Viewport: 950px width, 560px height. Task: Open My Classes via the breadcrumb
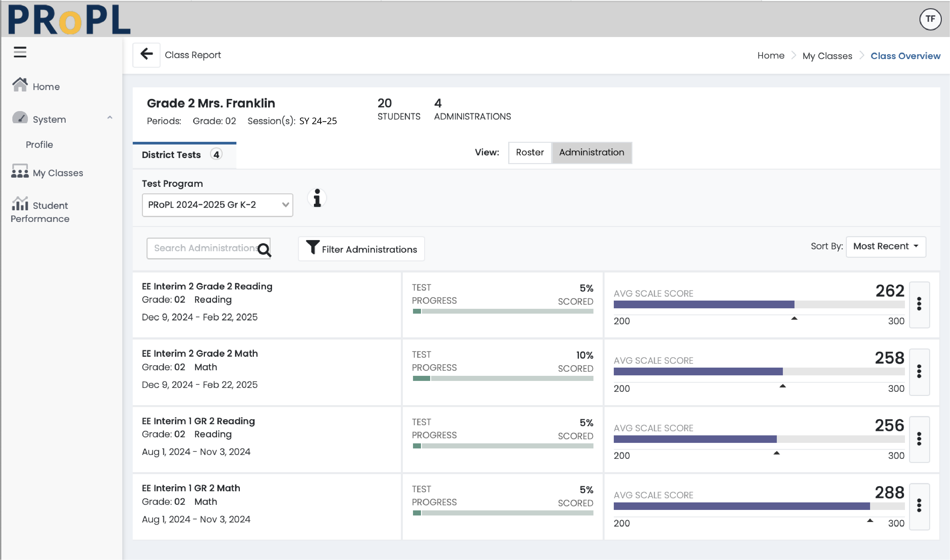tap(827, 55)
